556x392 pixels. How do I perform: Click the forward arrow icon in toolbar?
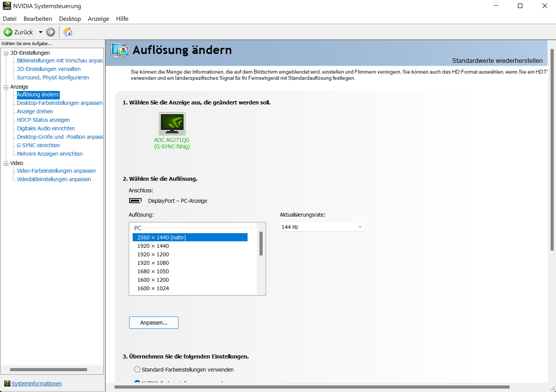(x=51, y=32)
